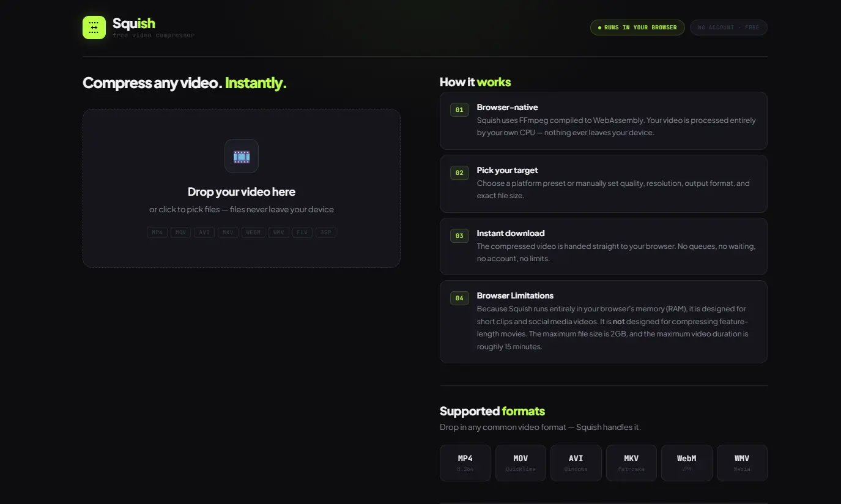841x504 pixels.
Task: Click the 'How it works' heading
Action: pos(475,82)
